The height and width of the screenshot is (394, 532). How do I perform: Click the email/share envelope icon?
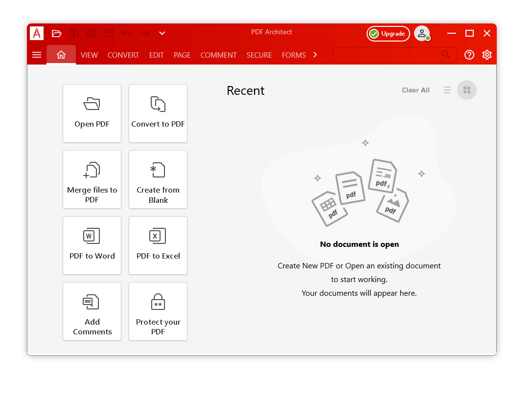pyautogui.click(x=109, y=33)
